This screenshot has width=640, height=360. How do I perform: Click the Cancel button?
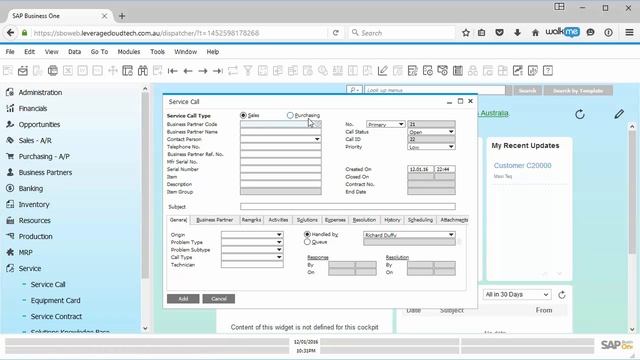(x=218, y=299)
